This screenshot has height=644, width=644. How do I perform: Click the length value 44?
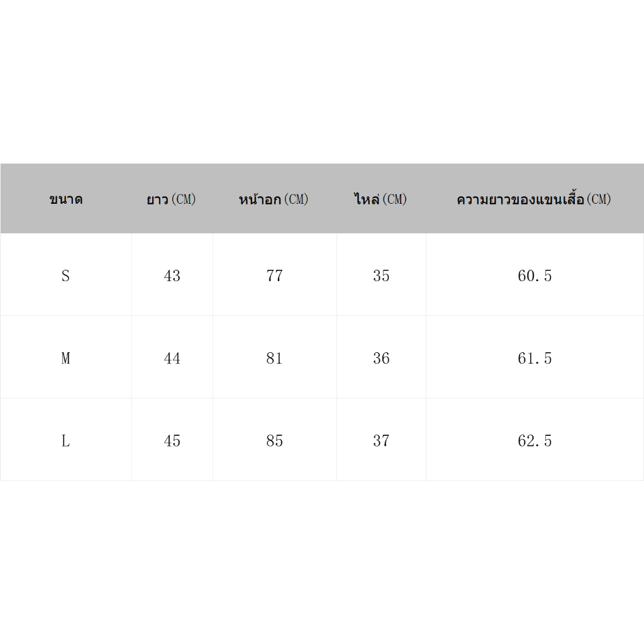pos(172,358)
